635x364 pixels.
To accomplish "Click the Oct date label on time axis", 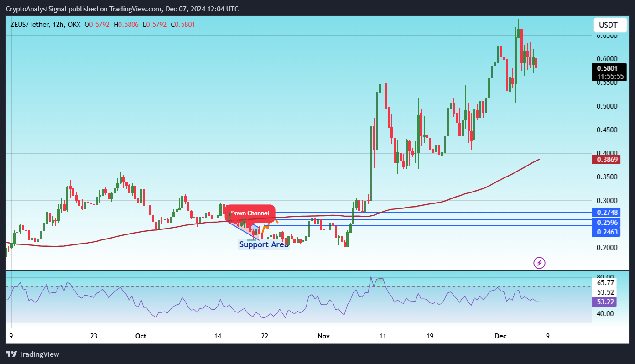I will click(x=141, y=336).
